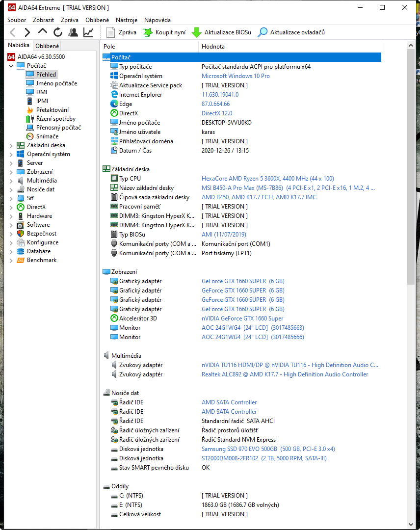
Task: Open the Soubor menu
Action: pyautogui.click(x=17, y=20)
